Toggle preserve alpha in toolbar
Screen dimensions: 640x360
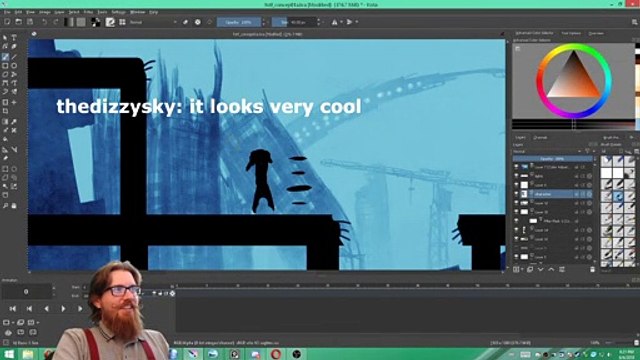tap(198, 22)
